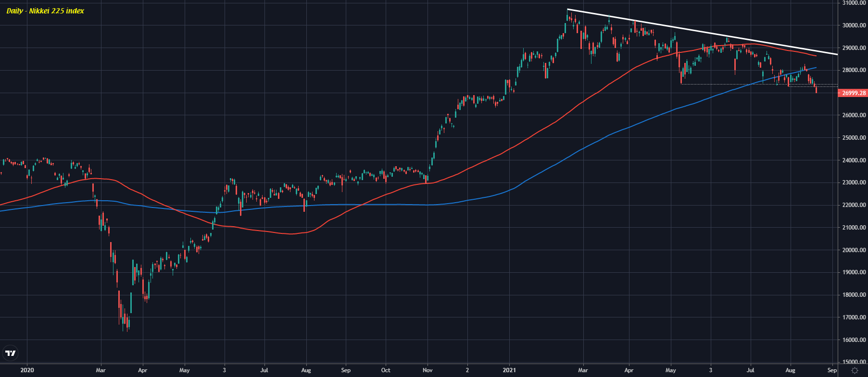Select the 17000.00 price axis label

click(x=855, y=317)
